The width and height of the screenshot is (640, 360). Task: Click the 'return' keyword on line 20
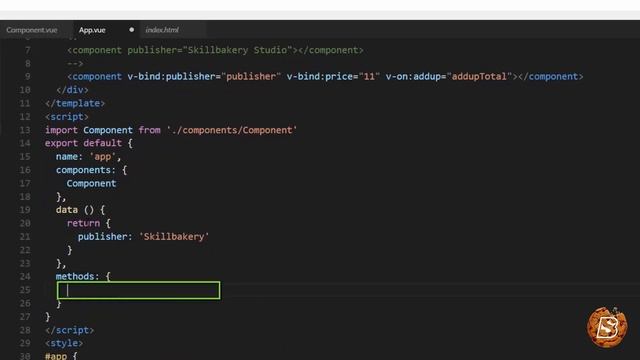point(83,223)
